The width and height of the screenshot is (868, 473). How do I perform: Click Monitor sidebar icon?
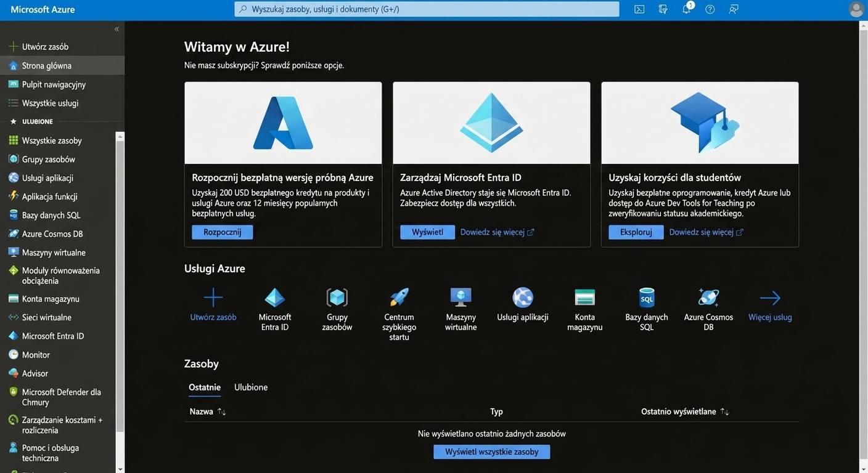pyautogui.click(x=14, y=355)
